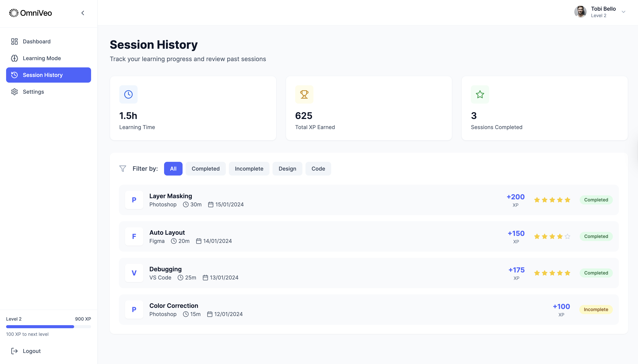
Task: Click the Sessions Completed star icon
Action: pos(480,94)
